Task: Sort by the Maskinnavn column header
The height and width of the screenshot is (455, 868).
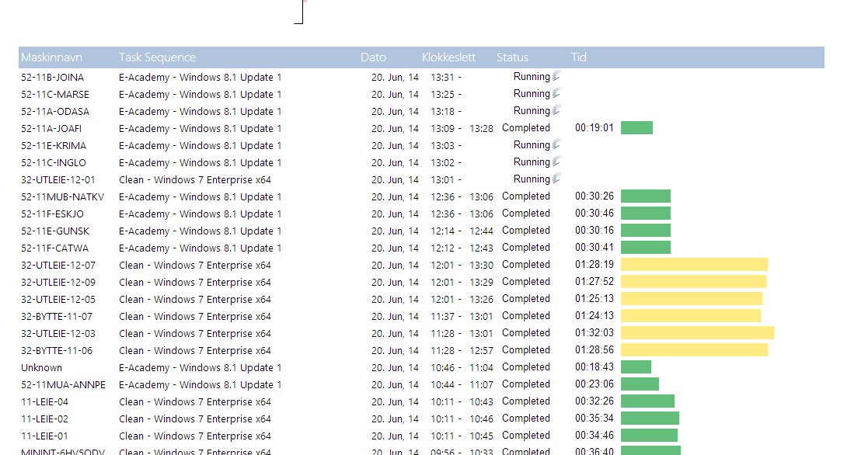Action: pos(51,57)
